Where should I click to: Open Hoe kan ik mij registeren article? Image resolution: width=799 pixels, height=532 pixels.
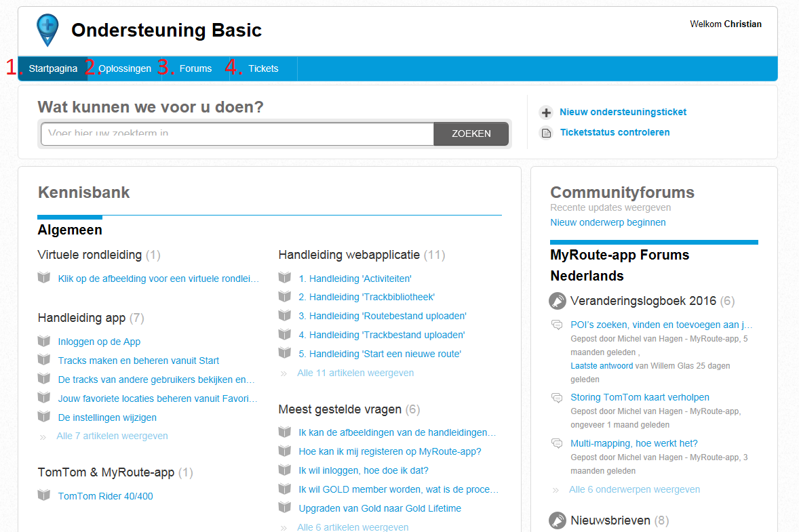[x=390, y=451]
